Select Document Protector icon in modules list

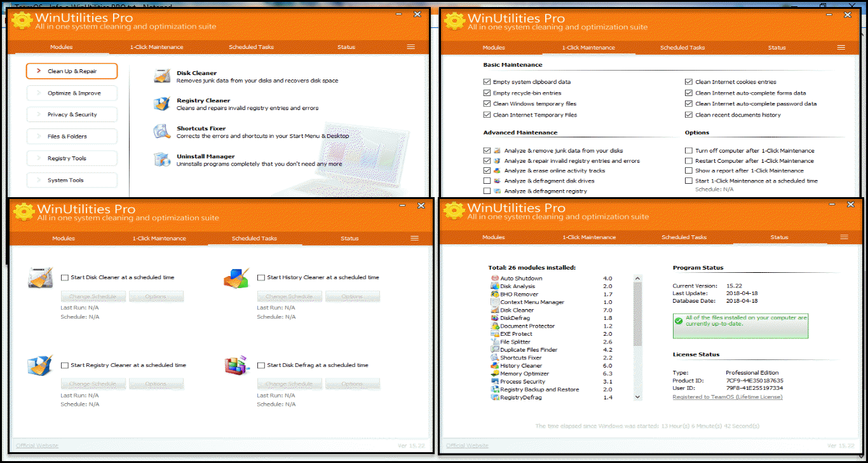(x=495, y=326)
